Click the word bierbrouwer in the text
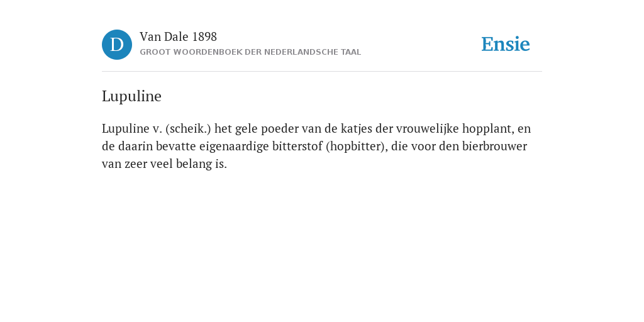Screen dimensions: 644x322 pyautogui.click(x=494, y=147)
